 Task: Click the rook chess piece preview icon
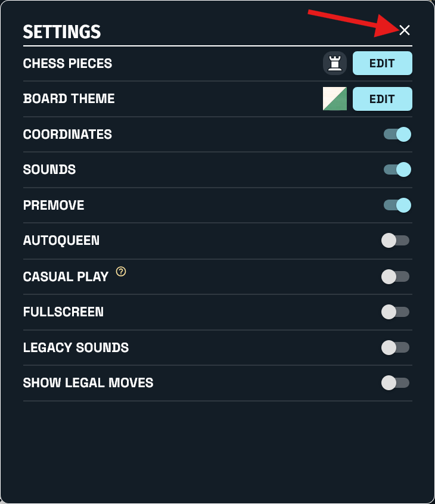click(x=335, y=63)
